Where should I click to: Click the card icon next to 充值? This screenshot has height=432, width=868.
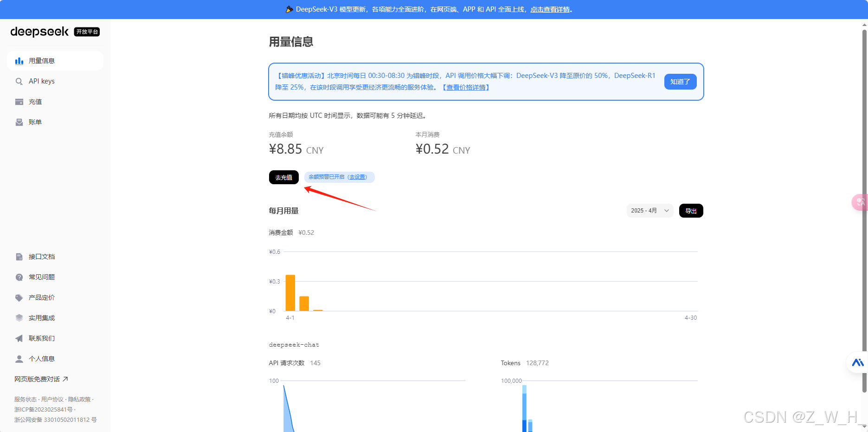tap(19, 102)
